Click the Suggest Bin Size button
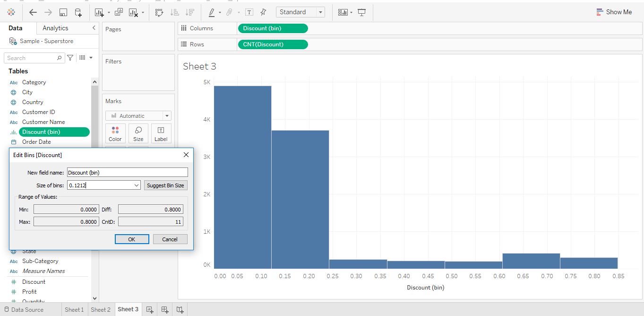 [x=165, y=185]
